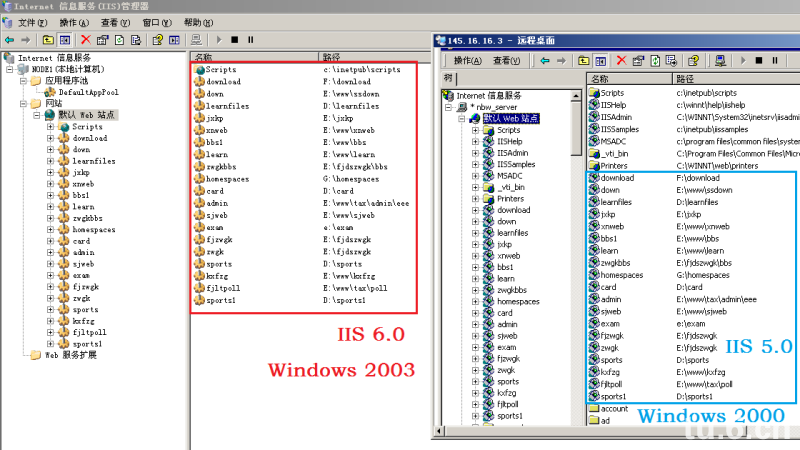Open 窗口(W) menu
The width and height of the screenshot is (800, 450).
click(x=157, y=22)
